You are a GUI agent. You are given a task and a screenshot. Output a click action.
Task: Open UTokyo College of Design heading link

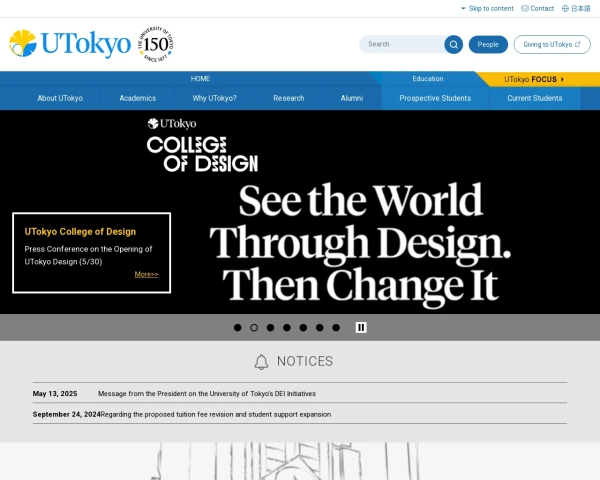point(80,232)
